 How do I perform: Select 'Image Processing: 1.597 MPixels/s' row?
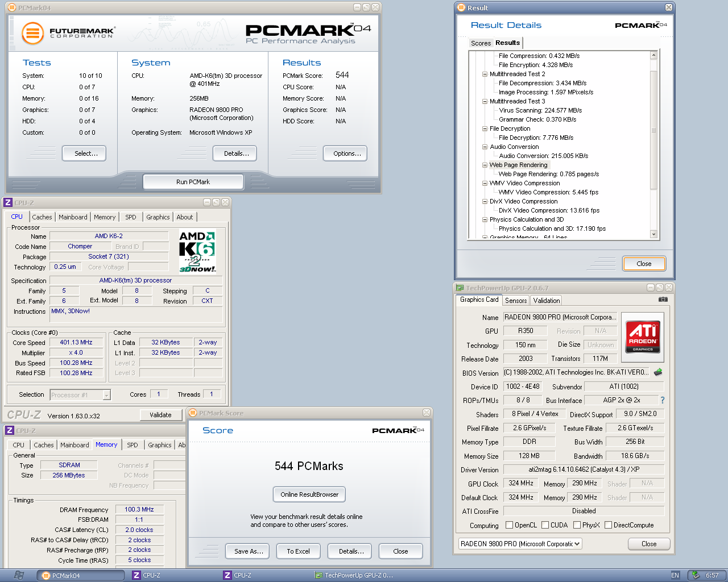click(546, 92)
